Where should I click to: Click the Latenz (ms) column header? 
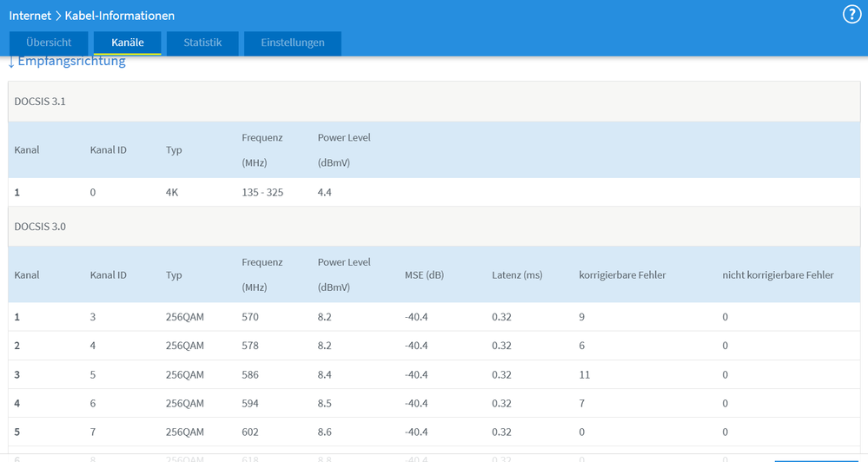point(516,275)
